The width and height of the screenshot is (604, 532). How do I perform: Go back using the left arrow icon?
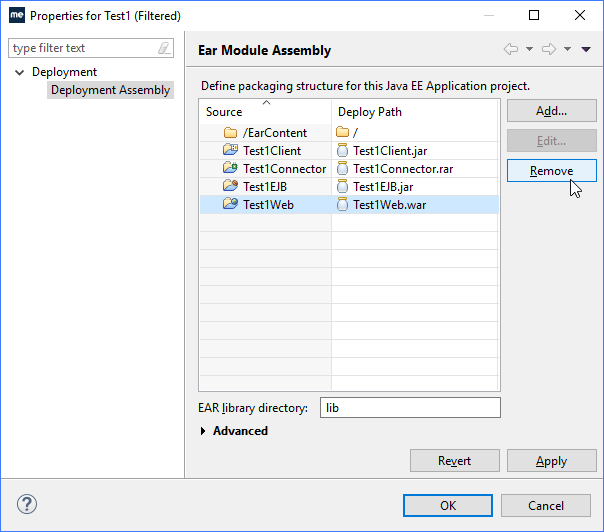tap(511, 49)
